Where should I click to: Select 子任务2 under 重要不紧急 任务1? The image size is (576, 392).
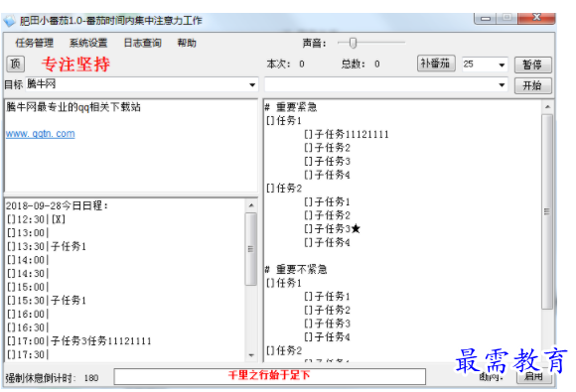(x=328, y=310)
